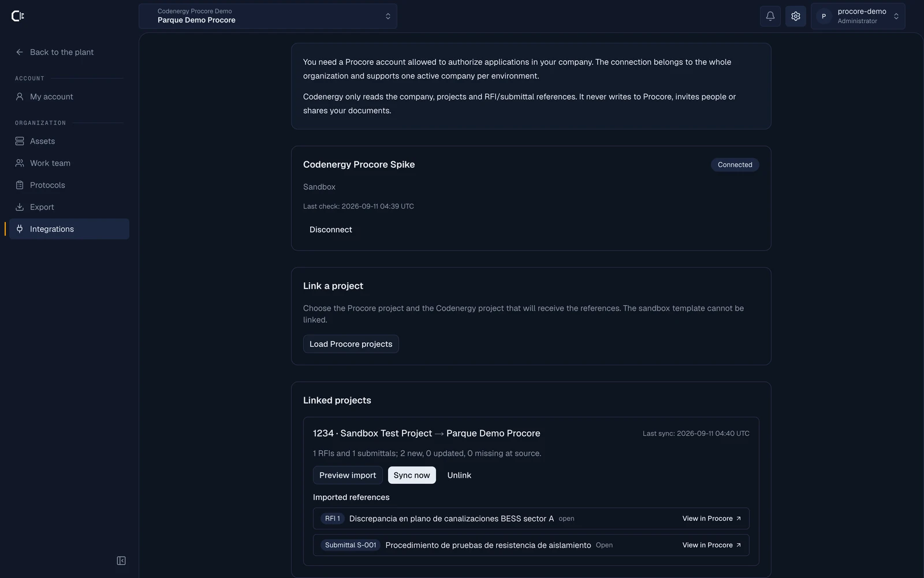The image size is (924, 578).
Task: Click the '1 RFIs and 1 submittals' summary
Action: (x=427, y=453)
